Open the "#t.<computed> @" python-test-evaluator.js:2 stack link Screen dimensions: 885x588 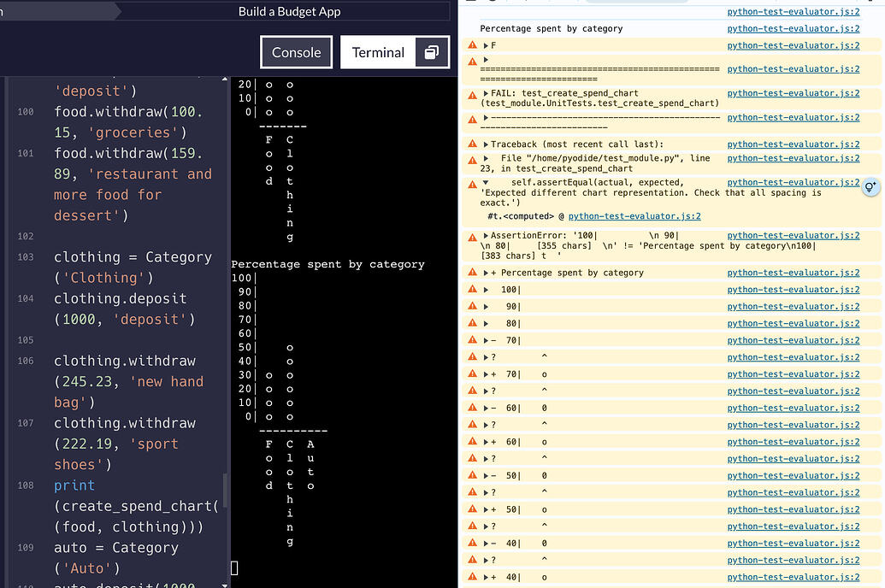coord(634,216)
